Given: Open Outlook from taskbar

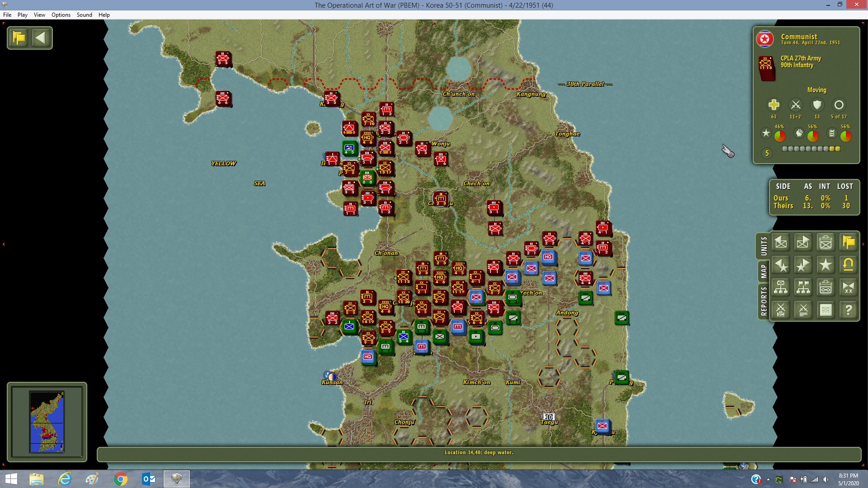Looking at the screenshot, I should [148, 479].
